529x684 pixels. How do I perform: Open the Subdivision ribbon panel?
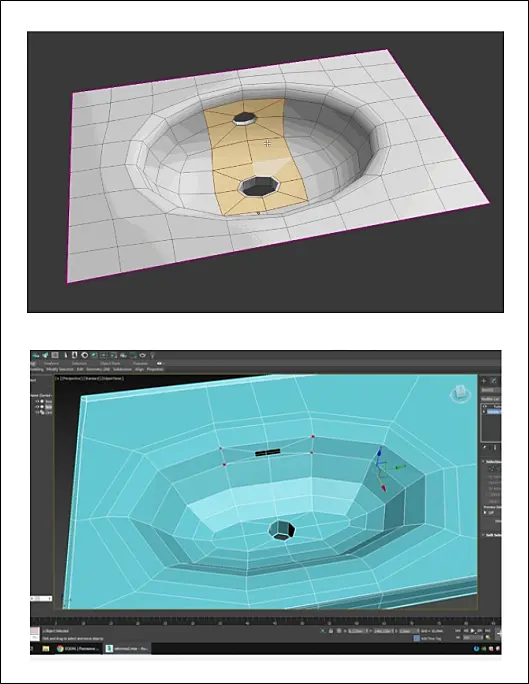point(122,369)
